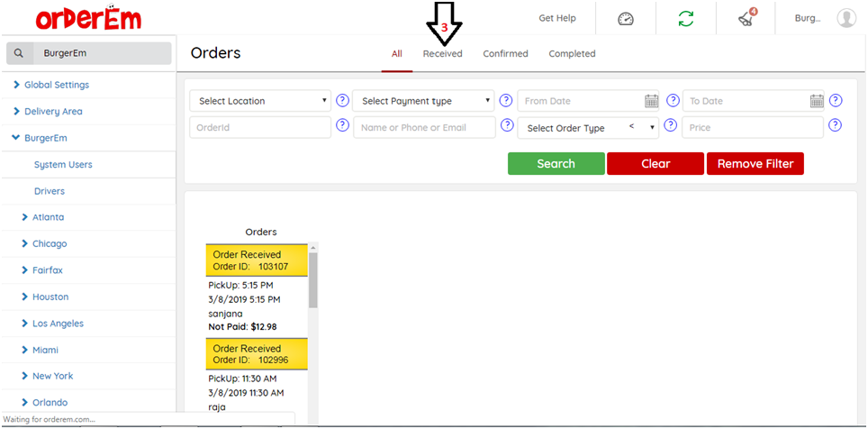Open the notifications bell with badge
Image resolution: width=868 pixels, height=429 pixels.
pos(746,18)
